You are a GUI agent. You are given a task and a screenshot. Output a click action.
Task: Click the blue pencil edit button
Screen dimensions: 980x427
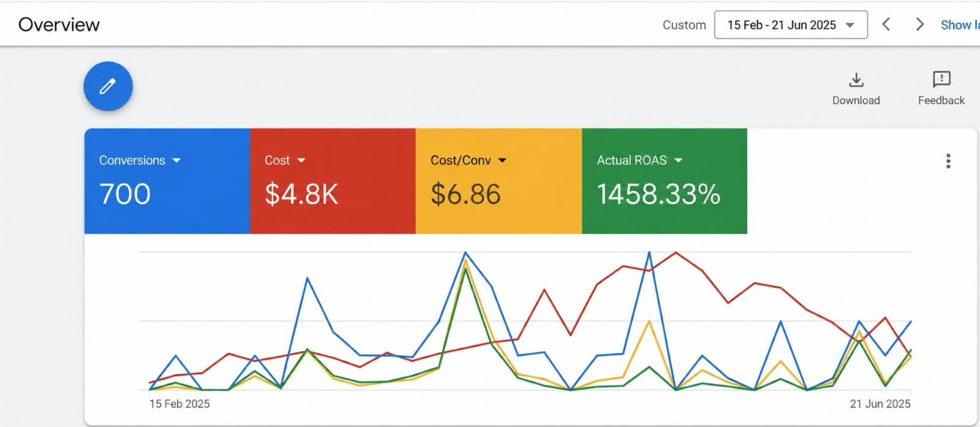point(108,86)
